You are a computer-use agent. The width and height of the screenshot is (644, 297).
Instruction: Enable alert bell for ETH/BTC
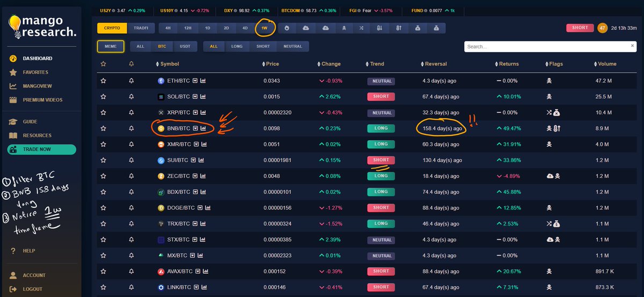click(131, 81)
